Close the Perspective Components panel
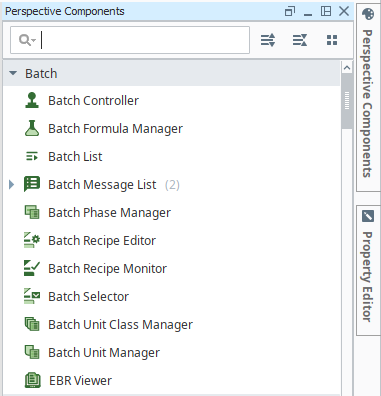The image size is (381, 396). click(344, 11)
